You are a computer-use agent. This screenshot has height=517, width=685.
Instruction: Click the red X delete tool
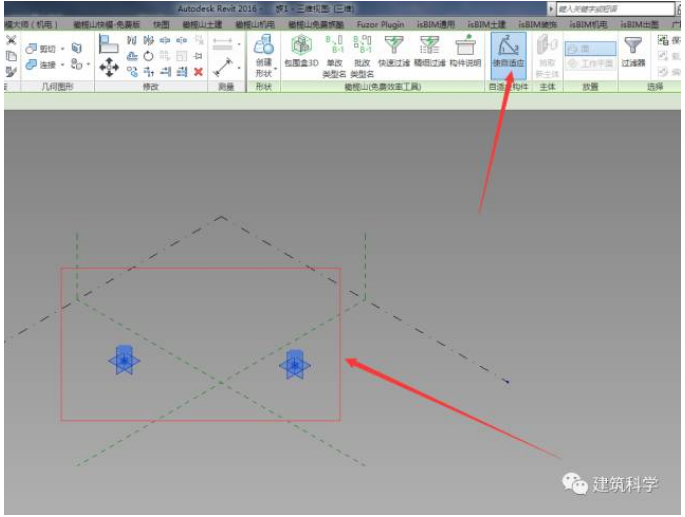point(198,71)
